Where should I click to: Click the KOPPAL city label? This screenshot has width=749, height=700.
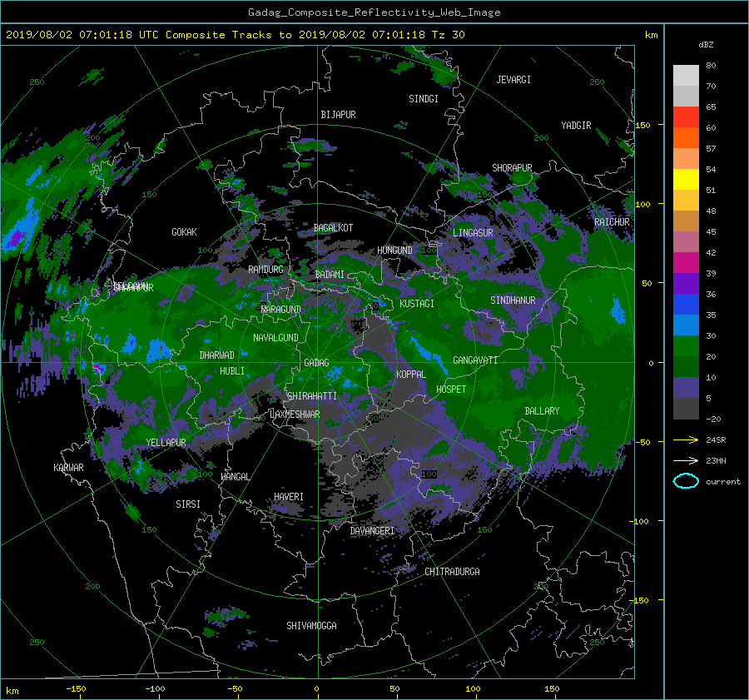point(411,374)
